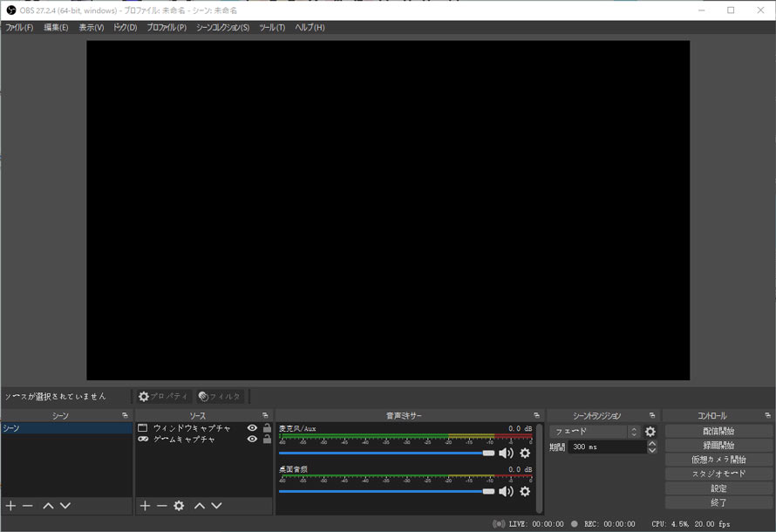
Task: Mute the Aux audio speaker icon
Action: click(506, 453)
